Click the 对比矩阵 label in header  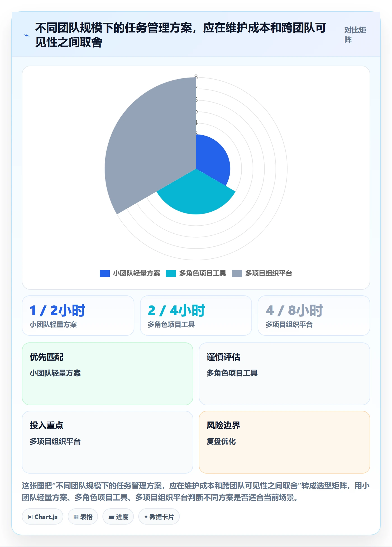pos(355,35)
